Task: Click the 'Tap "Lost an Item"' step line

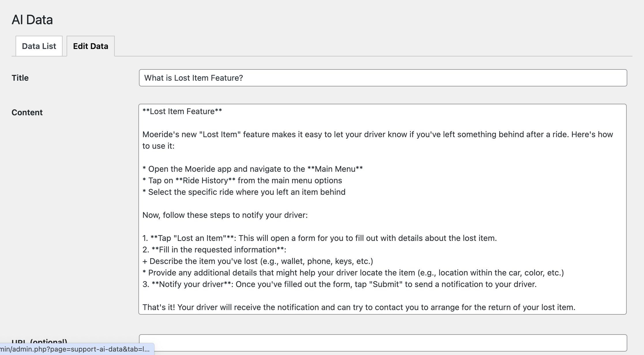Action: point(320,238)
